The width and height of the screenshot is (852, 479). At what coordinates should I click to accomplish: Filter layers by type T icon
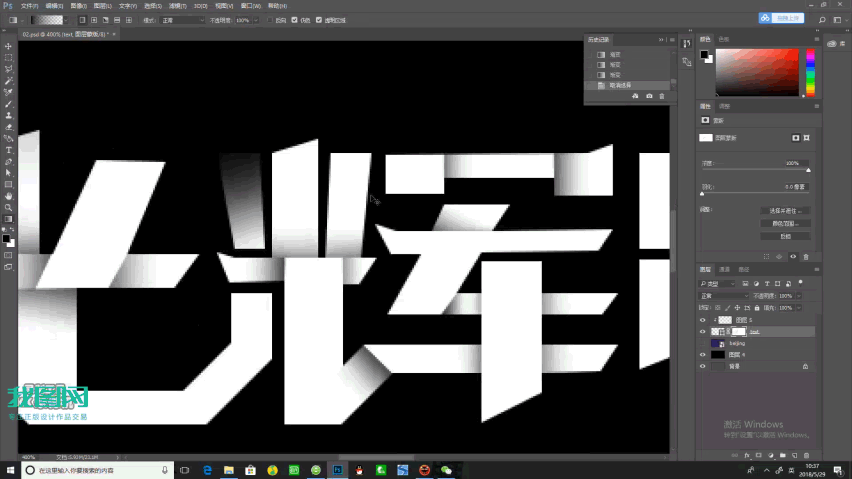(767, 283)
